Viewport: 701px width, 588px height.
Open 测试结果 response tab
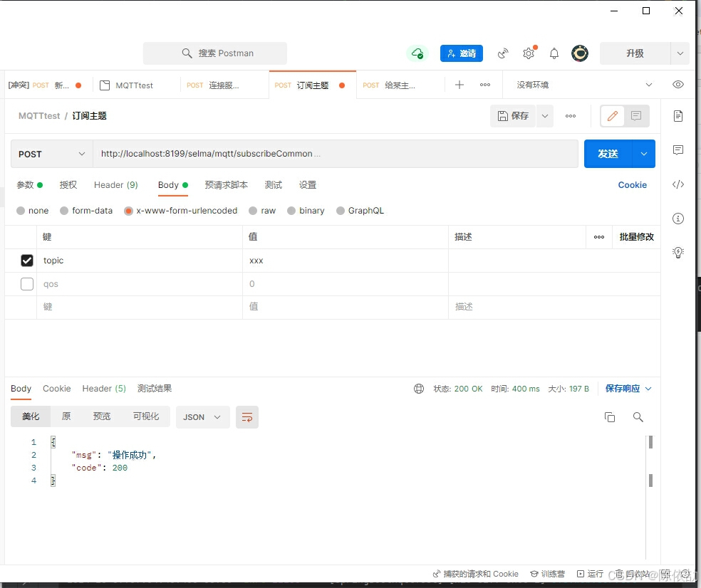pyautogui.click(x=155, y=389)
